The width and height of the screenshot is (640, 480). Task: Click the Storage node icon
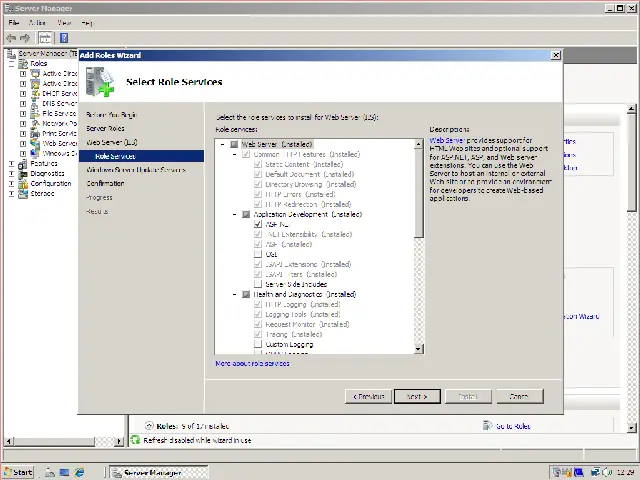pos(23,193)
